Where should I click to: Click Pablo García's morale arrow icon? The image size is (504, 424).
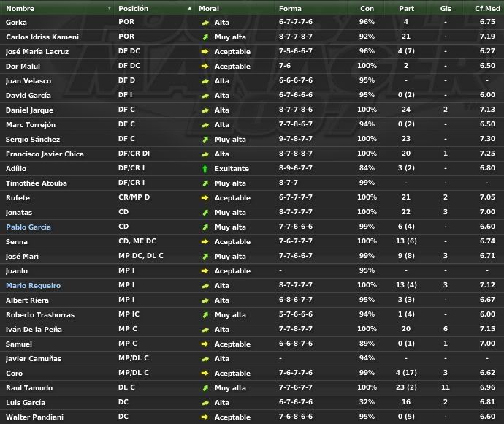(x=205, y=227)
